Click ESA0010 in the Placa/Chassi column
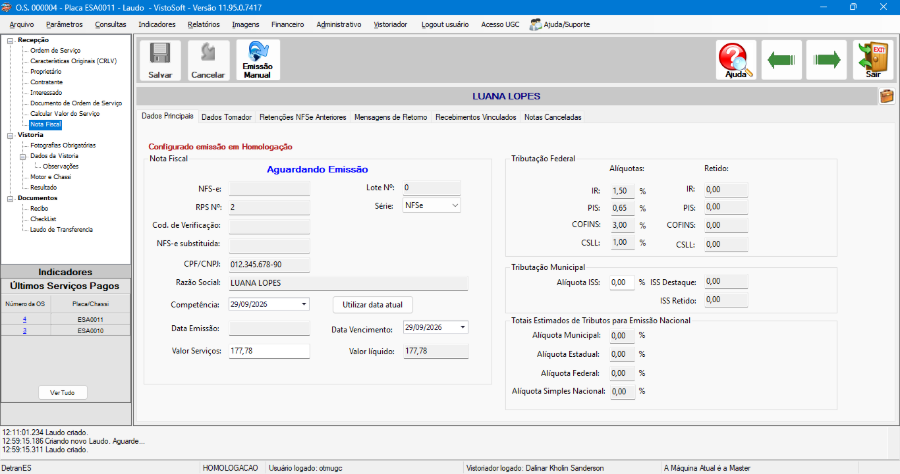The image size is (900, 474). [90, 331]
